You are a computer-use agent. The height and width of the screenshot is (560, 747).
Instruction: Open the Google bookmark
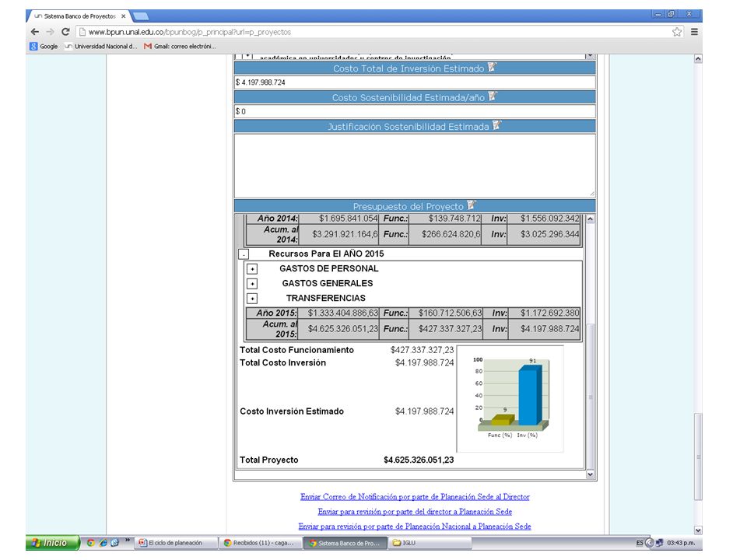point(44,46)
